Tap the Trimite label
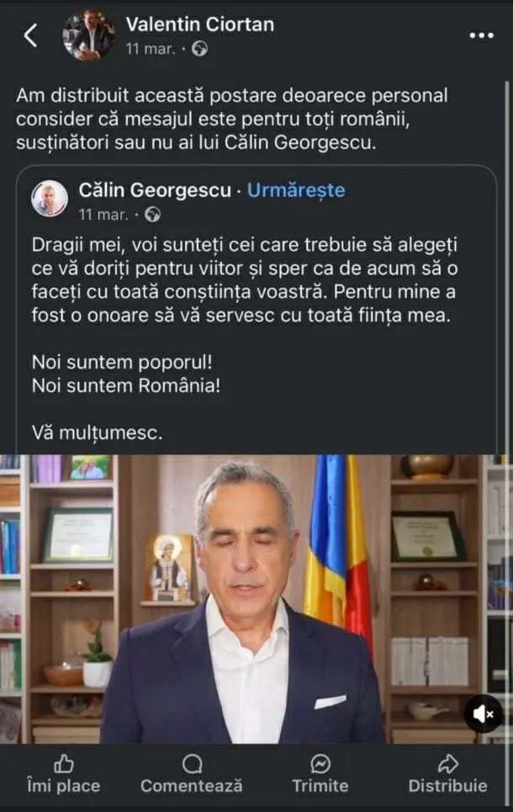 click(x=320, y=786)
